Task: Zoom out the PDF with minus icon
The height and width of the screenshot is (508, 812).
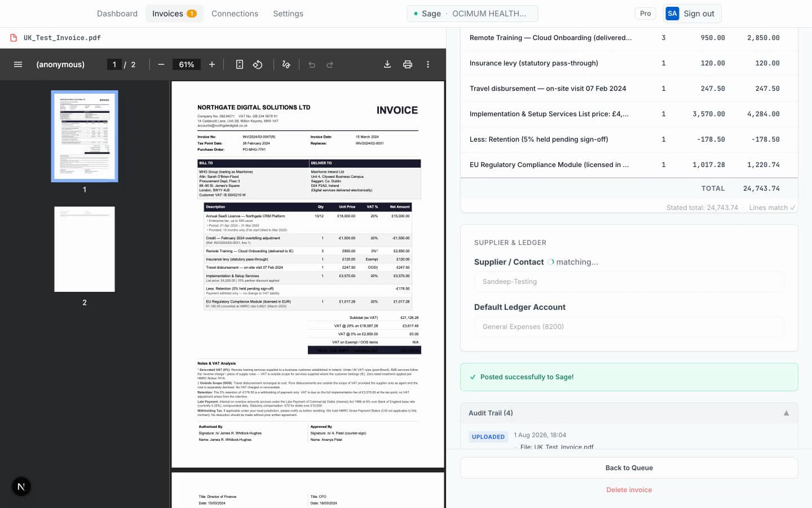Action: (x=161, y=64)
